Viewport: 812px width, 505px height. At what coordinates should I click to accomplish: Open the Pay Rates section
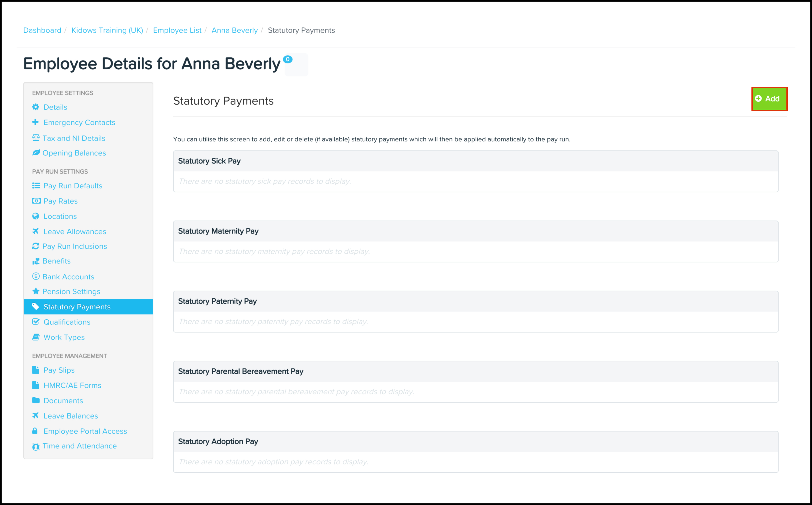(x=61, y=201)
